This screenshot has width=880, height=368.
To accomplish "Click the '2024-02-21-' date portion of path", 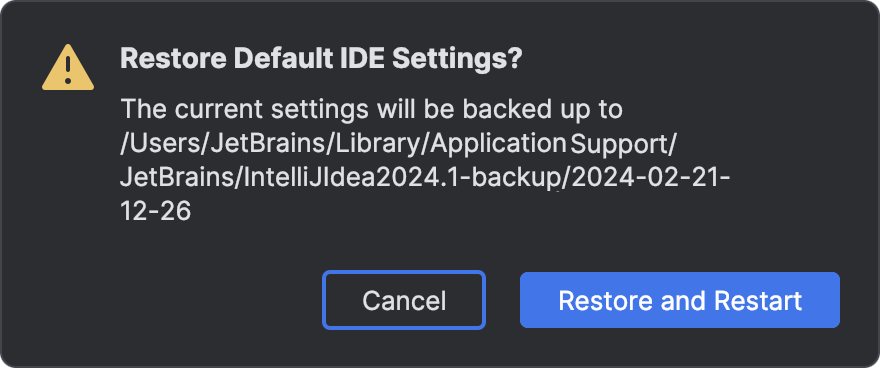I will pos(651,178).
